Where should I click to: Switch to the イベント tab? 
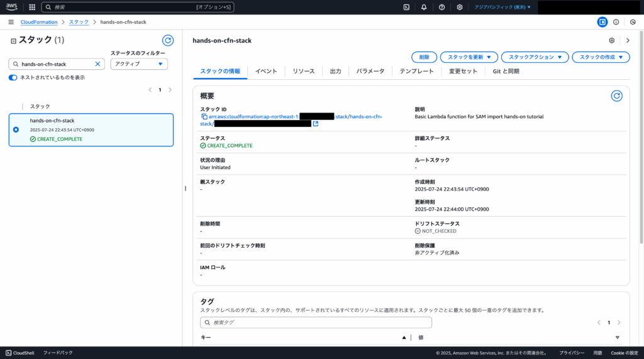point(266,71)
